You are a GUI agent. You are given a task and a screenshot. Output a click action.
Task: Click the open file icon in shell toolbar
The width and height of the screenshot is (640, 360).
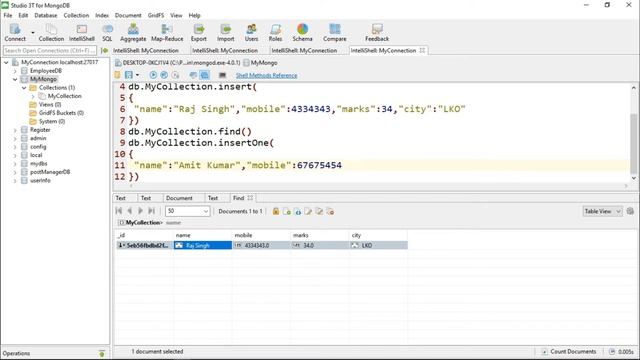tap(118, 75)
